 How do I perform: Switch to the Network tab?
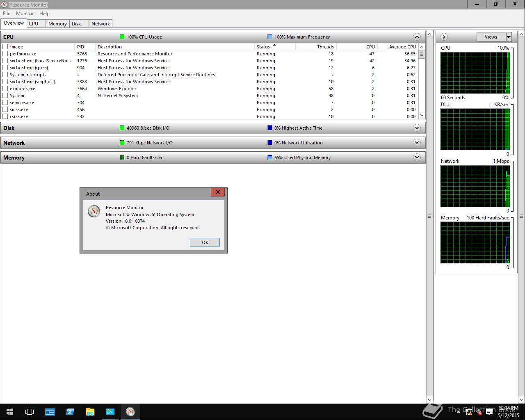coord(100,24)
